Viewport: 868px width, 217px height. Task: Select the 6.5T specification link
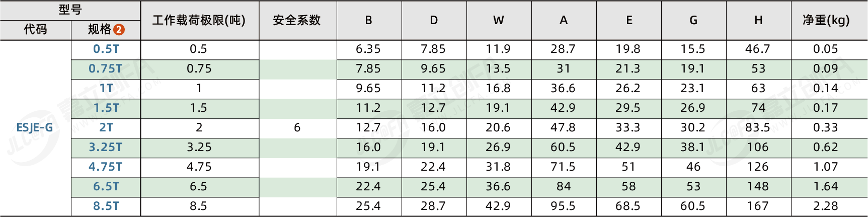click(x=106, y=186)
